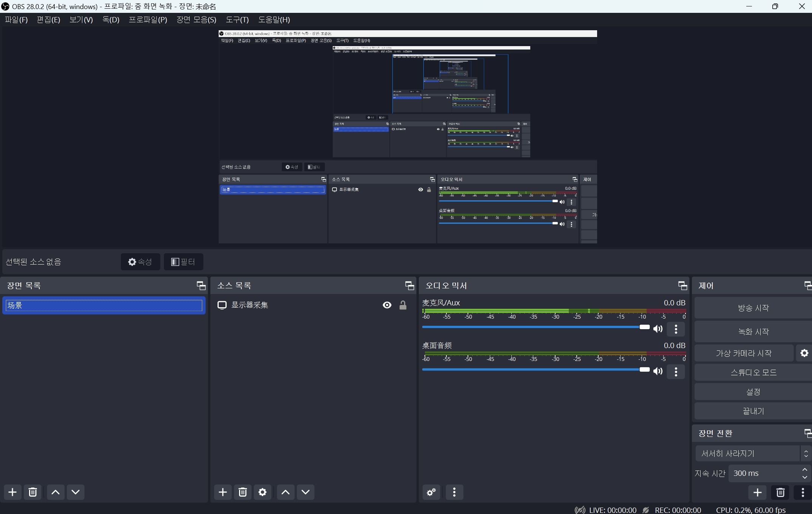Image resolution: width=812 pixels, height=514 pixels.
Task: Click the REC: 00:00:00 status text
Action: (x=678, y=510)
